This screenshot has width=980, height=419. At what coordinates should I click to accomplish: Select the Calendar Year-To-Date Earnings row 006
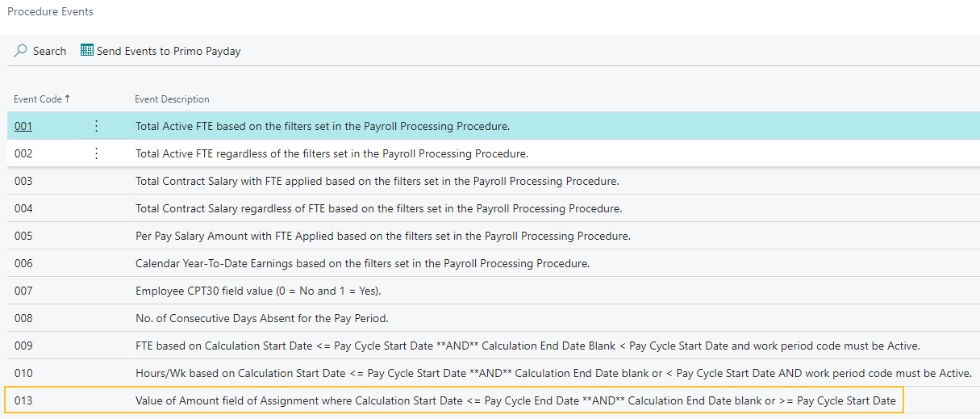click(x=362, y=263)
